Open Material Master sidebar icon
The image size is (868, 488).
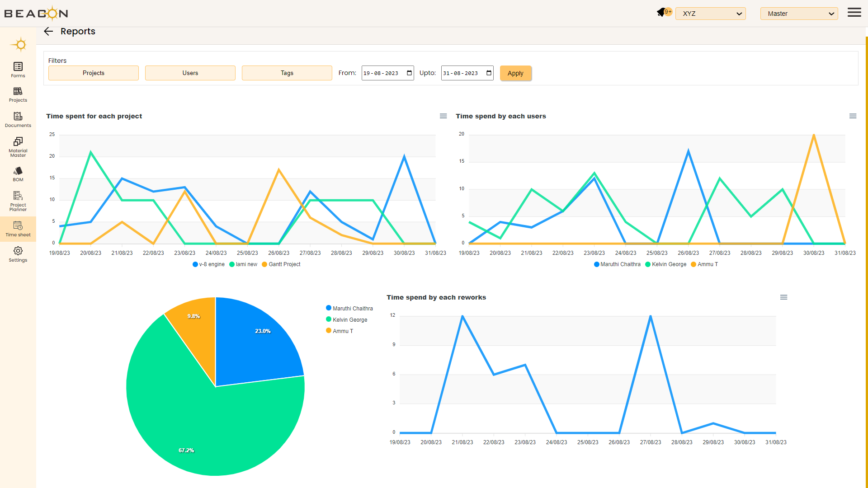(x=18, y=146)
